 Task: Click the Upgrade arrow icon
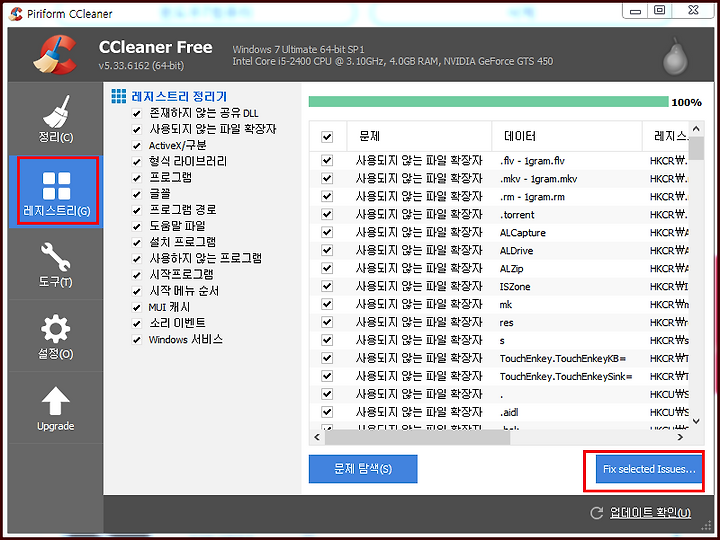coord(56,400)
